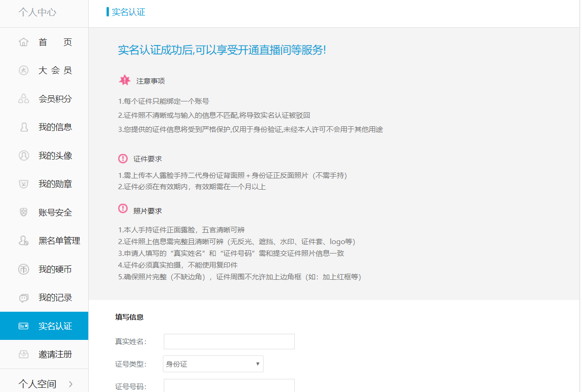
Task: Click the home house icon in sidebar
Action: pyautogui.click(x=23, y=42)
